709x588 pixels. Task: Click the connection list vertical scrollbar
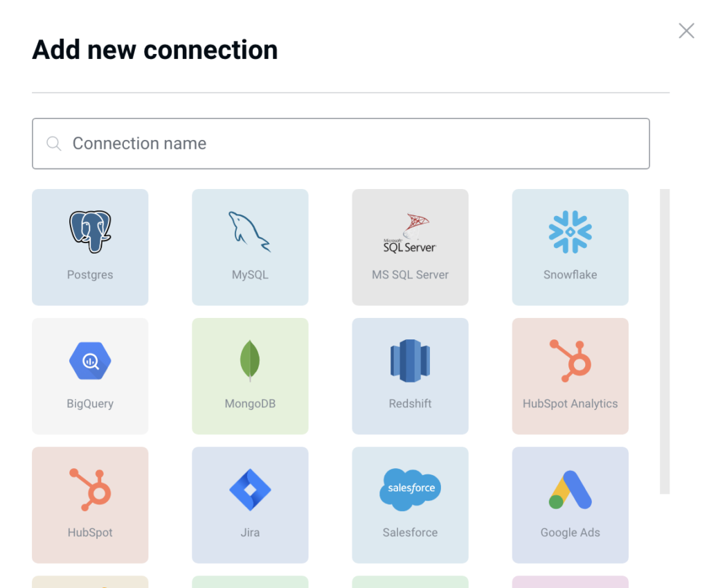point(665,341)
